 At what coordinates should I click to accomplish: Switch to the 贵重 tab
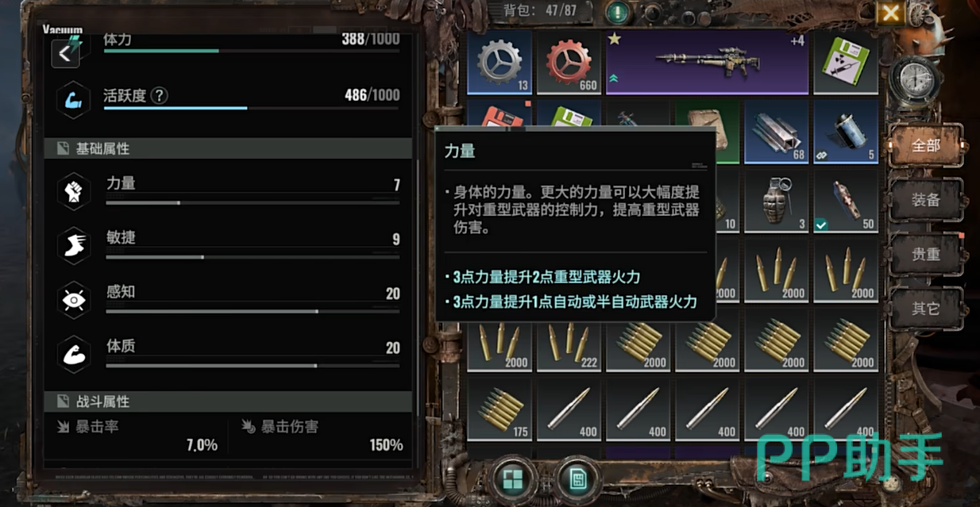click(925, 255)
